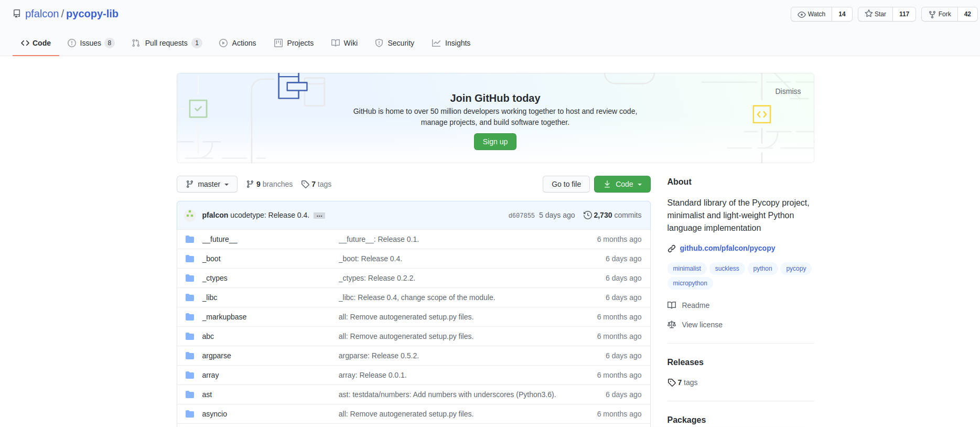
Task: Click the folder icon for argparse
Action: (190, 356)
